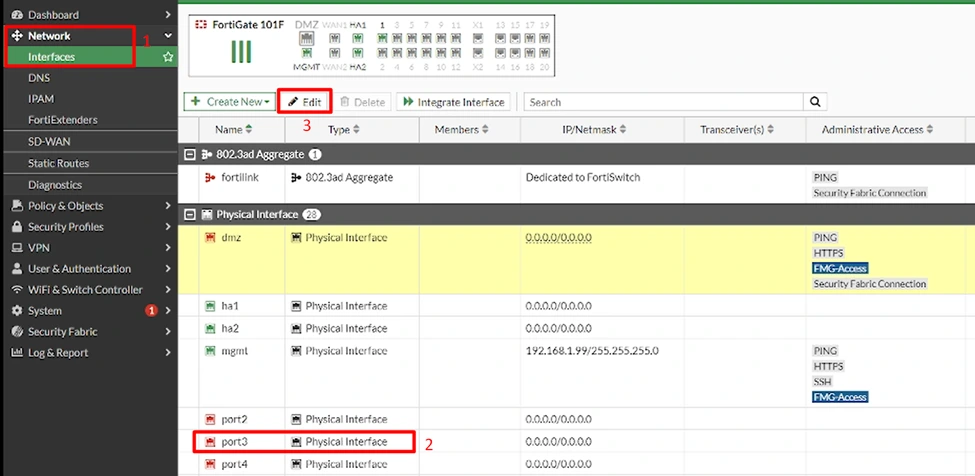The image size is (975, 476).
Task: Open the System menu in sidebar
Action: (44, 311)
